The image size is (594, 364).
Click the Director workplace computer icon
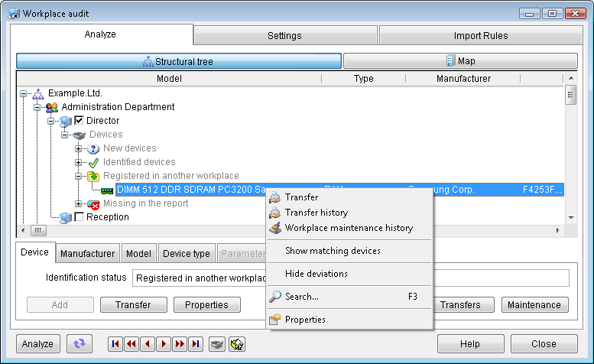[66, 122]
